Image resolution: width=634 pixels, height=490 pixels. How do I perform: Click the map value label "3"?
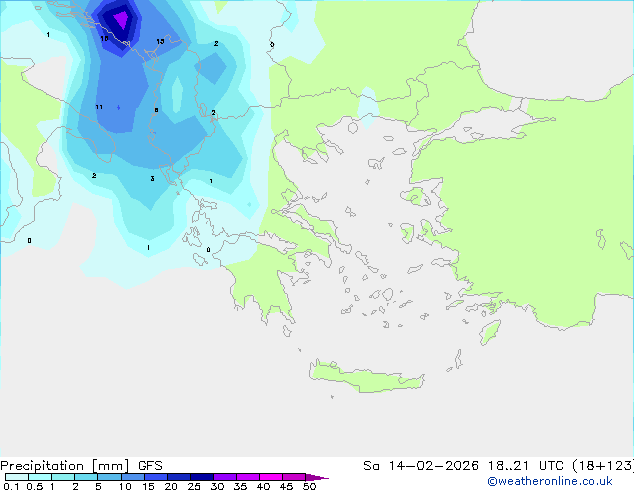click(x=152, y=178)
